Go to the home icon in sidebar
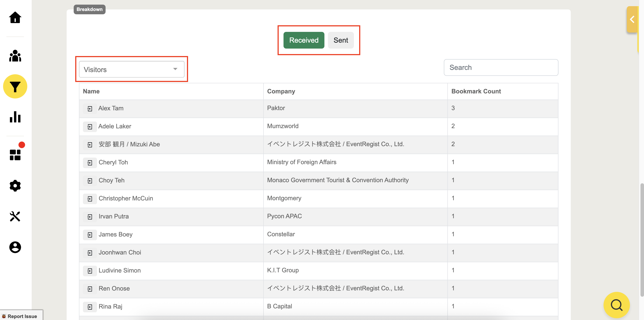This screenshot has height=320, width=644. 15,18
